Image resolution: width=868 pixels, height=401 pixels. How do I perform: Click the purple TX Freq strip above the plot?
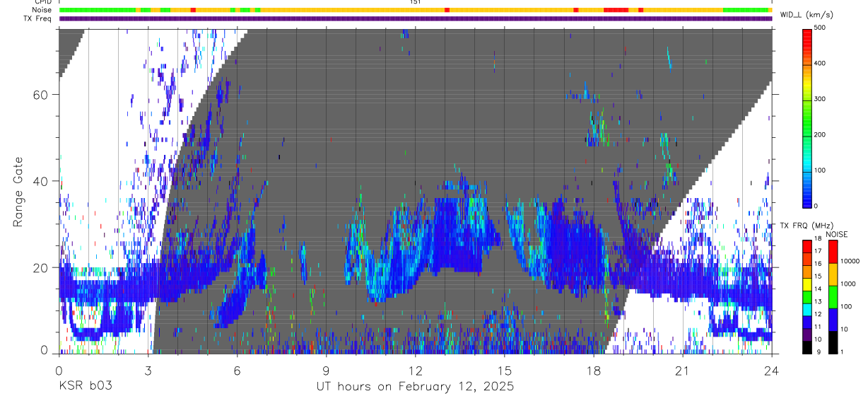pyautogui.click(x=416, y=19)
